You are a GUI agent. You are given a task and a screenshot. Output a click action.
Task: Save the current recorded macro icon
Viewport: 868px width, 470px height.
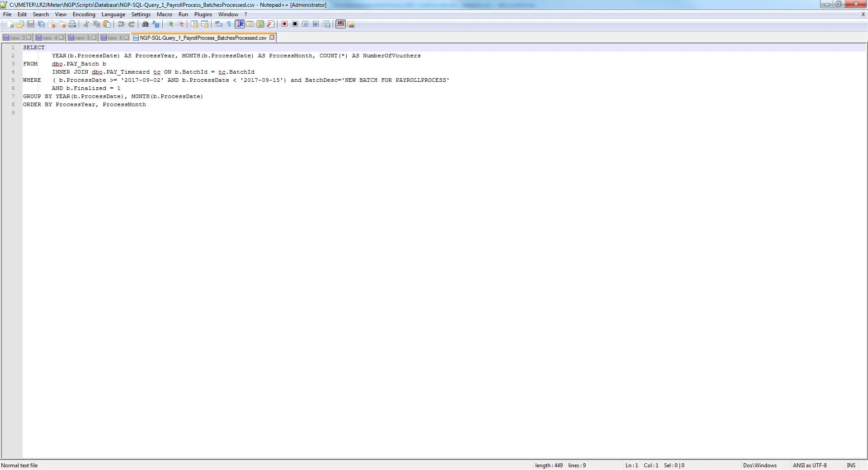[x=326, y=24]
